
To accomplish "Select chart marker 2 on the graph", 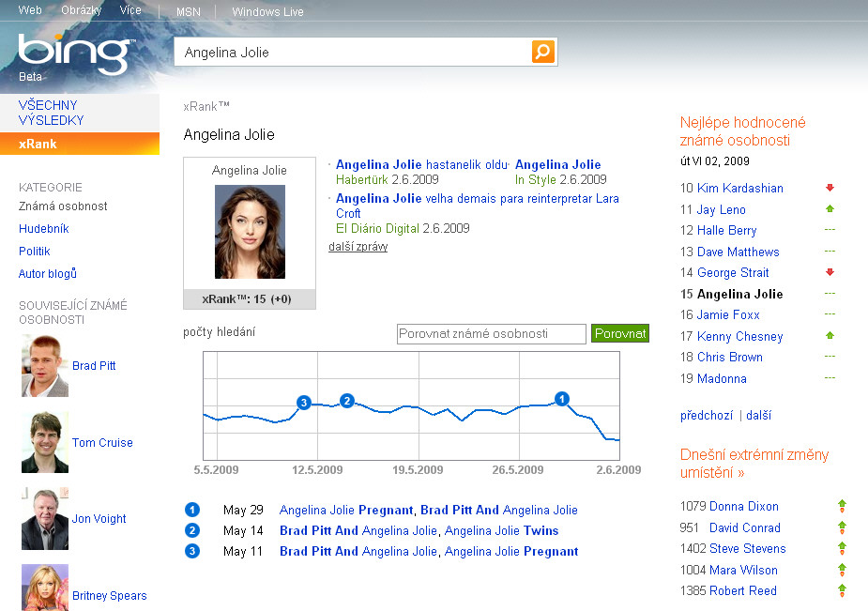I will [x=347, y=401].
